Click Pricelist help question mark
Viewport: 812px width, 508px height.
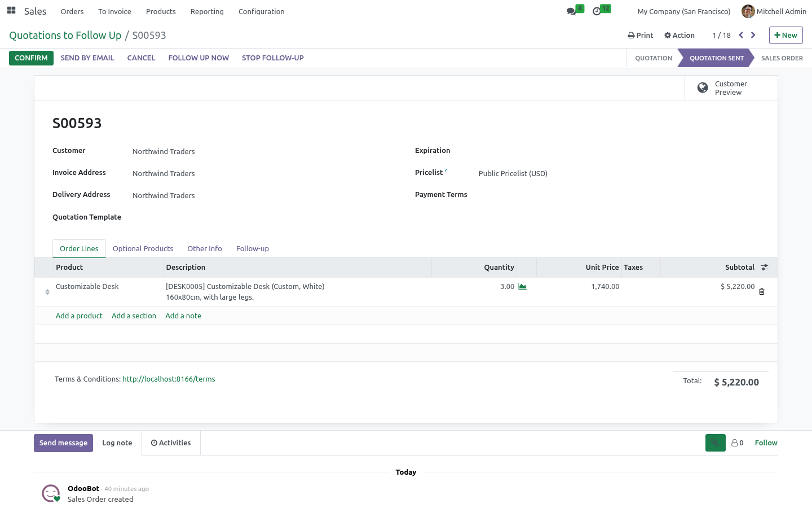445,170
